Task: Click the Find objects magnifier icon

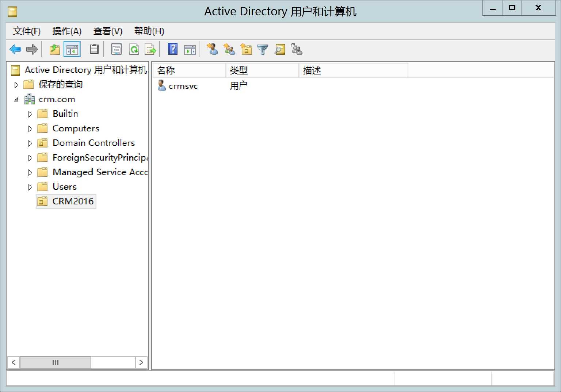Action: pyautogui.click(x=280, y=49)
